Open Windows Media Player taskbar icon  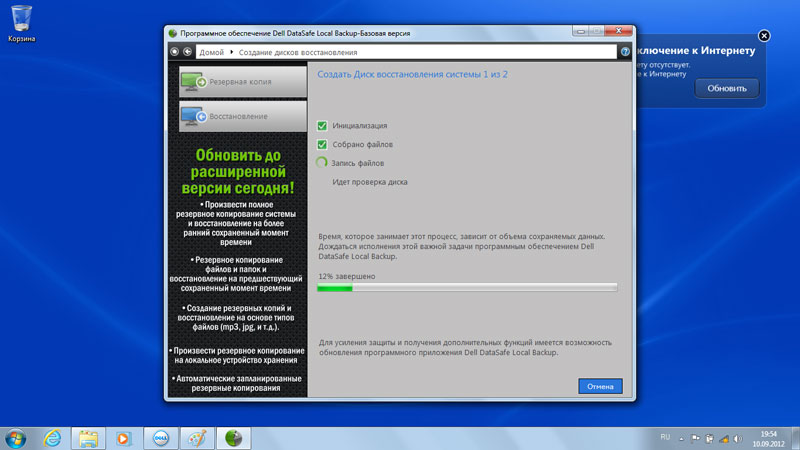click(123, 438)
